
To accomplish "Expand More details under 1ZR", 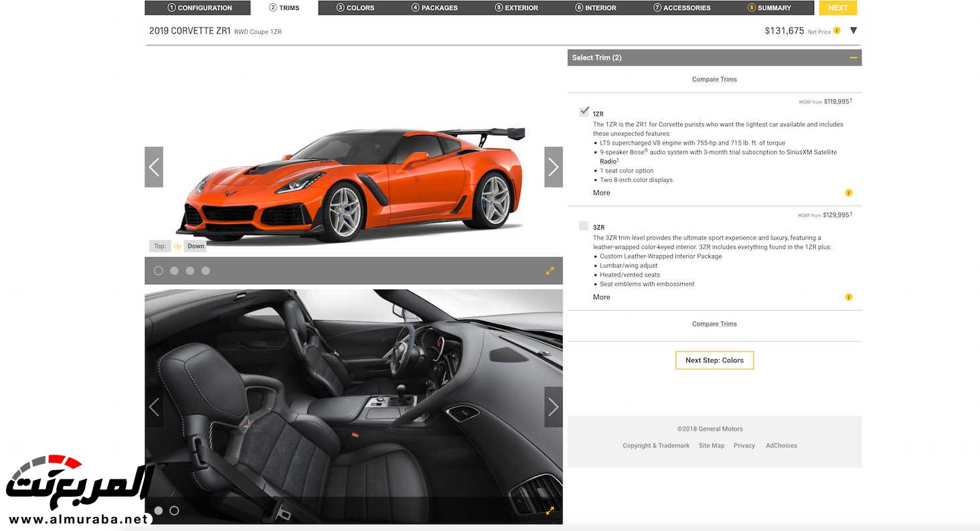I will pos(601,193).
